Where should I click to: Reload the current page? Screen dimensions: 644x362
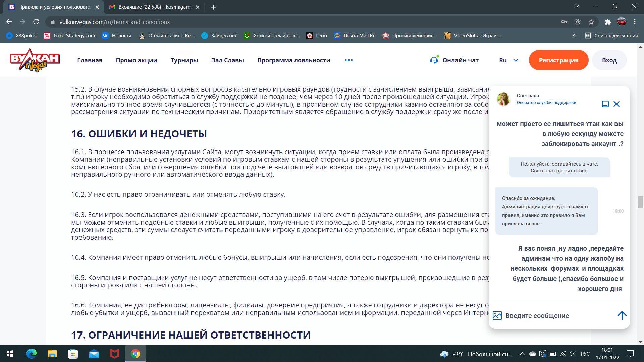pyautogui.click(x=36, y=22)
